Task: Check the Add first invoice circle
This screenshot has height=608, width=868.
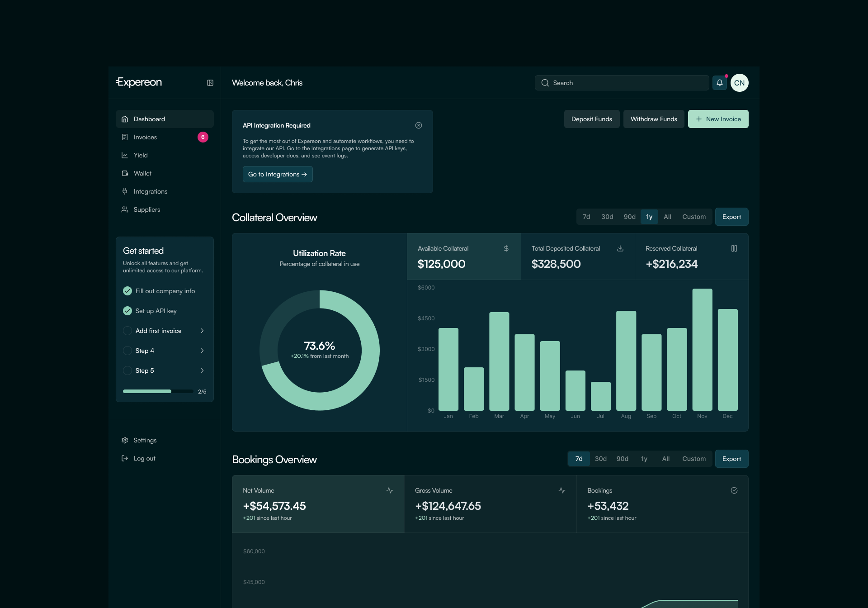Action: click(127, 331)
